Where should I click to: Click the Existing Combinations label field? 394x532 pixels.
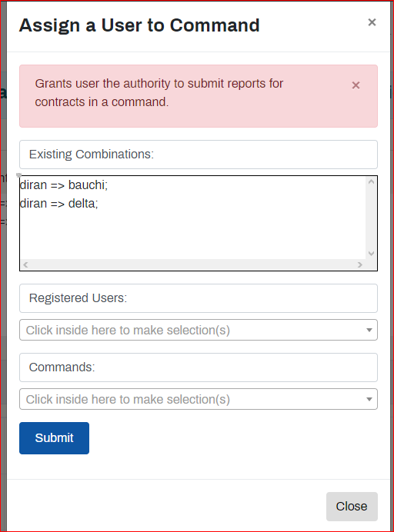(x=199, y=155)
